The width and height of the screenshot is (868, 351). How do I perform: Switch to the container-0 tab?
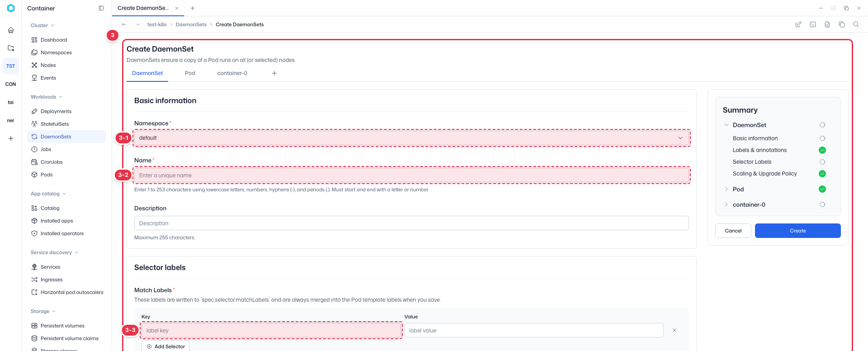coord(232,73)
